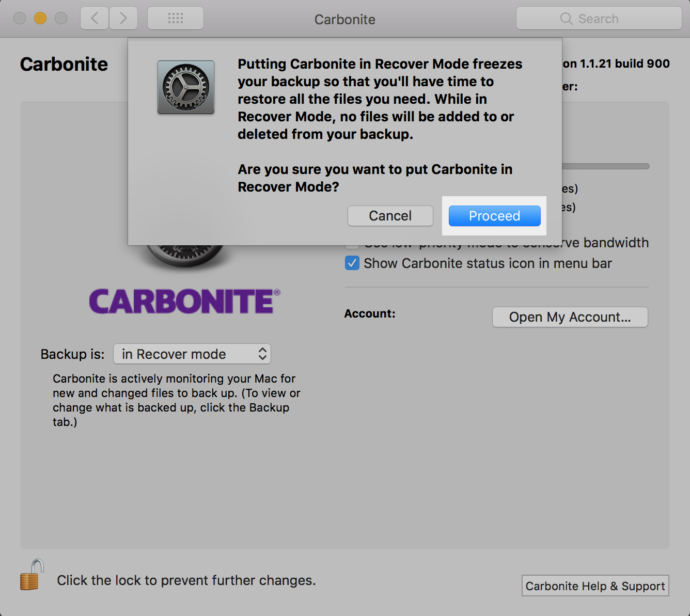Click the backup progress bar
Screen dimensions: 690x616
point(605,166)
